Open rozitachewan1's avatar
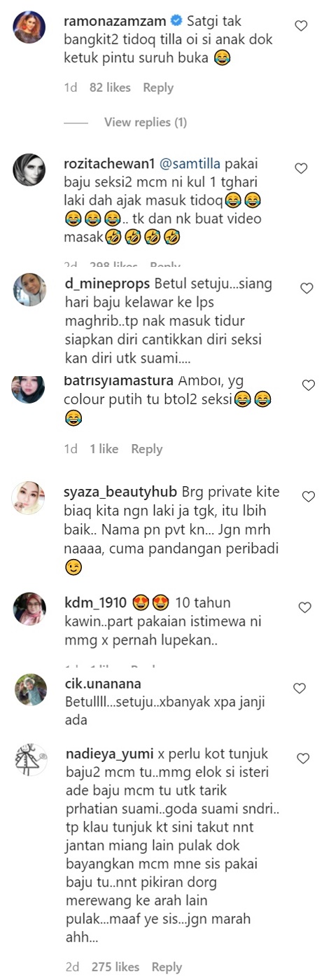This screenshot has height=980, width=331. coord(30,169)
